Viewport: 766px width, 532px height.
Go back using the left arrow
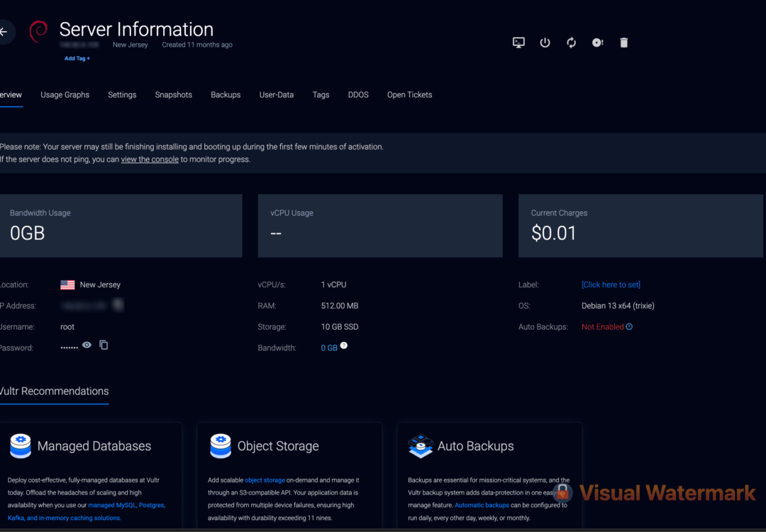(x=4, y=32)
